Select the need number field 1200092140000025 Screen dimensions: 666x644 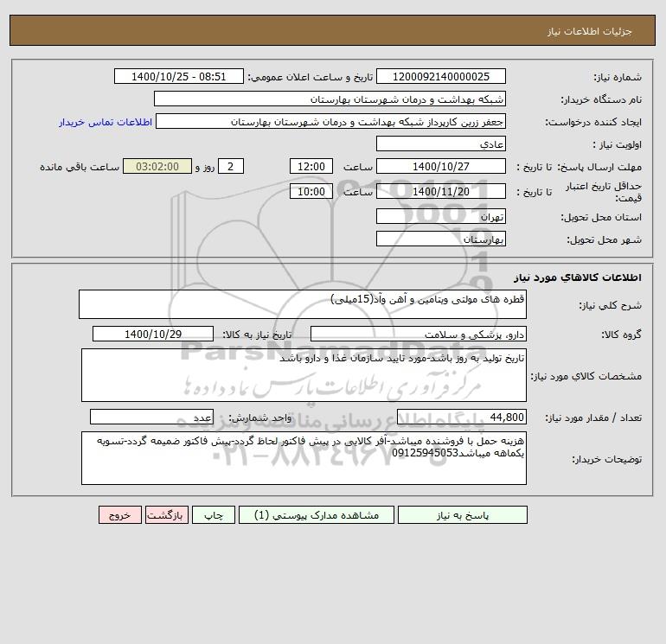pyautogui.click(x=441, y=76)
